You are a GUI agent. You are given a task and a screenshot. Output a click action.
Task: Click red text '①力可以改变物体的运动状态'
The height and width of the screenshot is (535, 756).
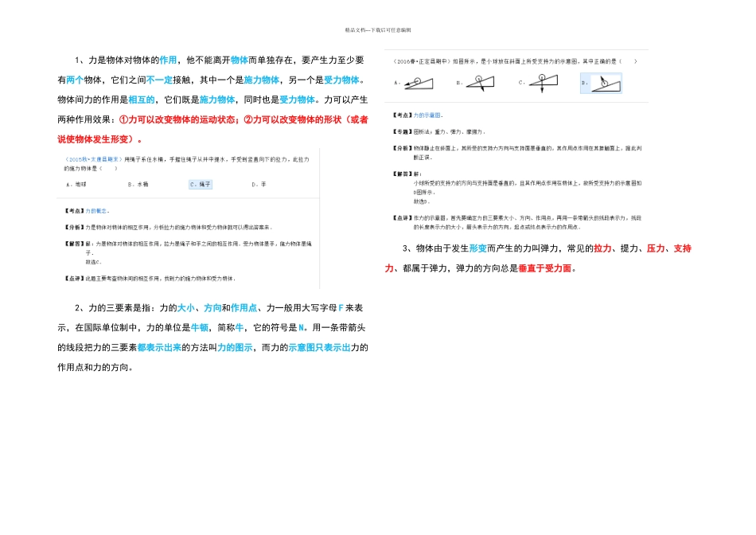[x=177, y=119]
